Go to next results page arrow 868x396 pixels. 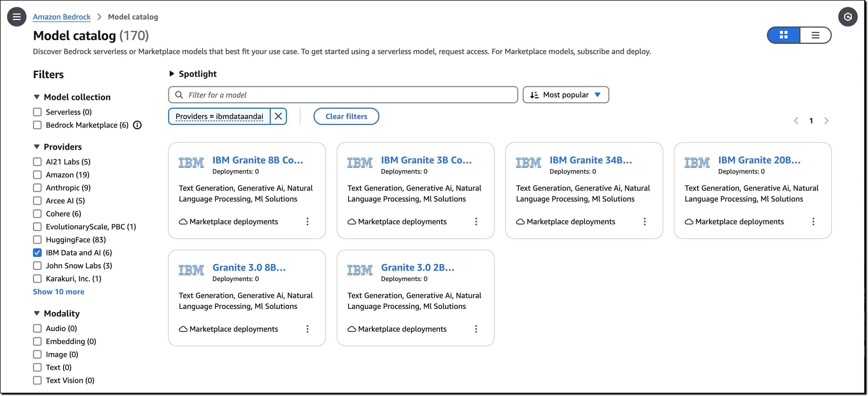click(x=826, y=121)
